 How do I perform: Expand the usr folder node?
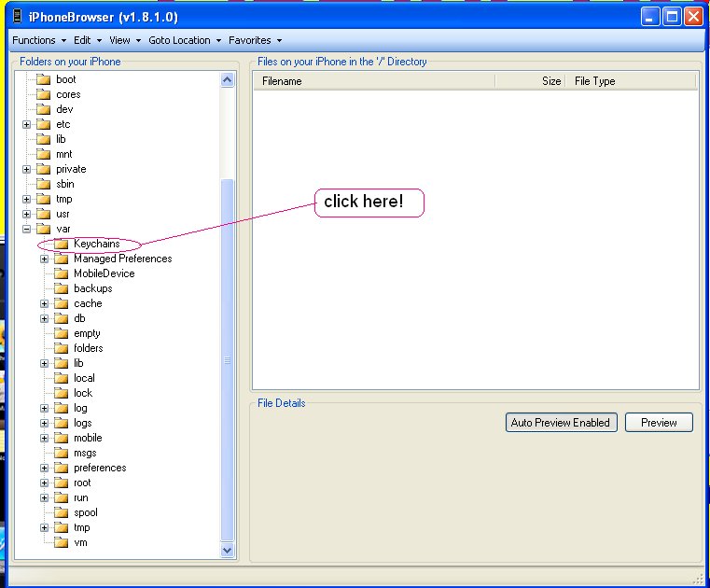(27, 215)
